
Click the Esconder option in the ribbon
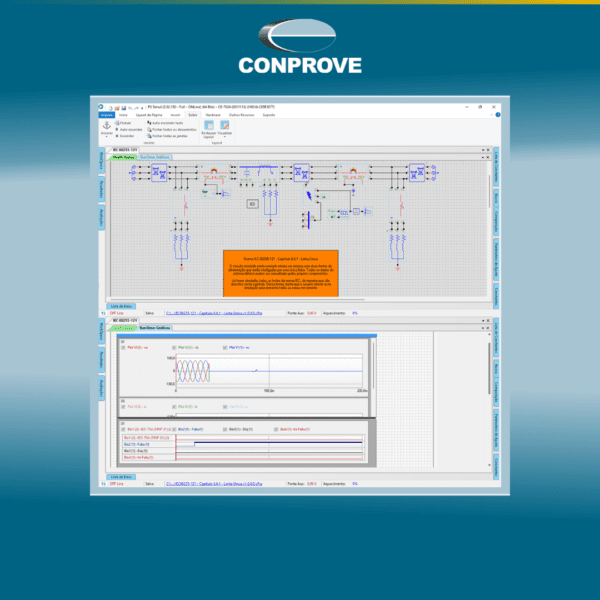coord(124,136)
